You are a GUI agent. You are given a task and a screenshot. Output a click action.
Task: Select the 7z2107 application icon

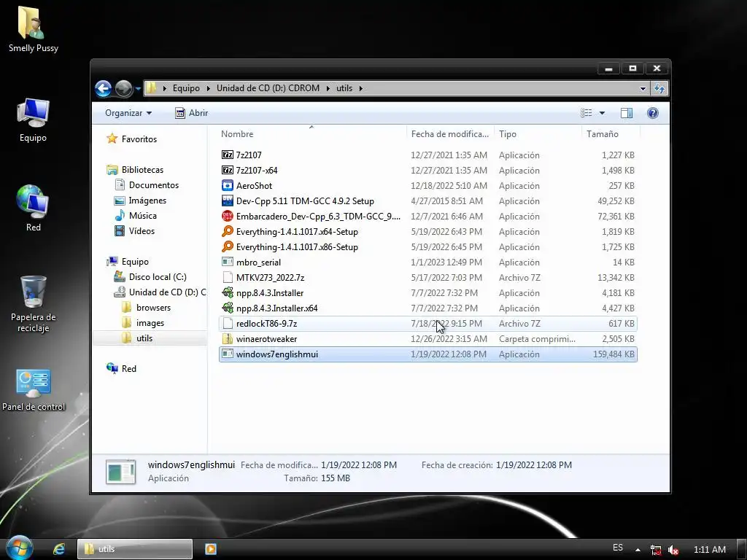228,155
